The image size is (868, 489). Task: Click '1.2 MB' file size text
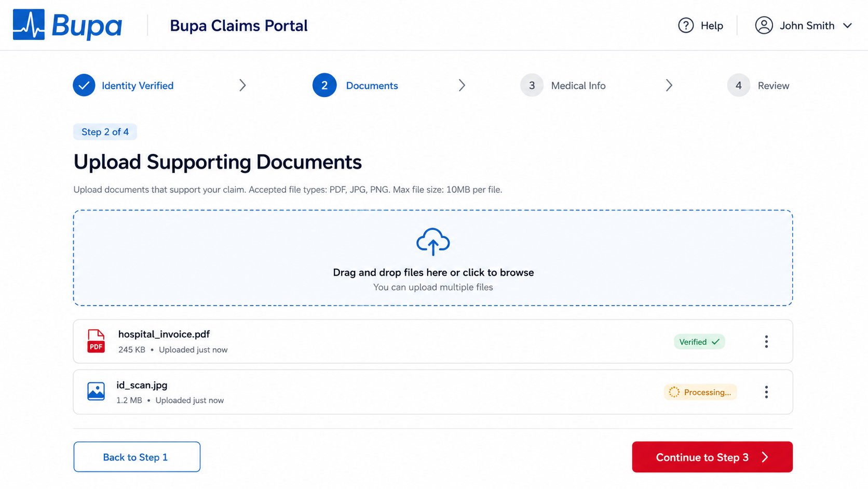pos(129,400)
